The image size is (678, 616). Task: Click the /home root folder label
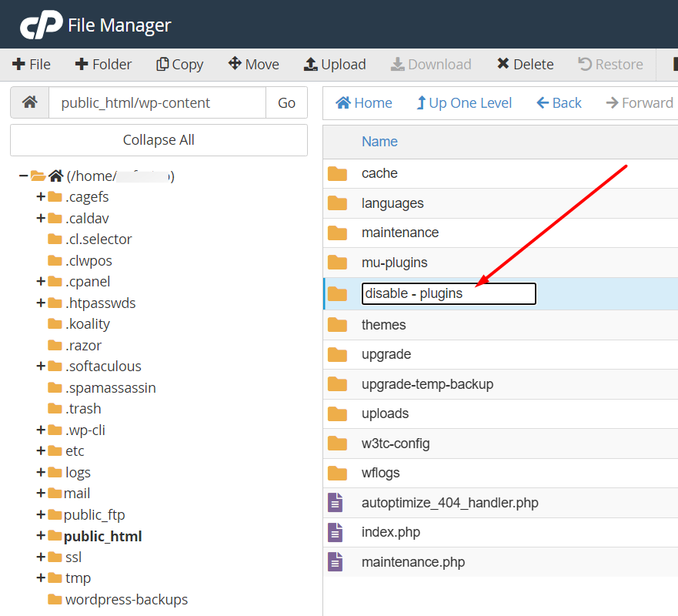click(x=120, y=176)
